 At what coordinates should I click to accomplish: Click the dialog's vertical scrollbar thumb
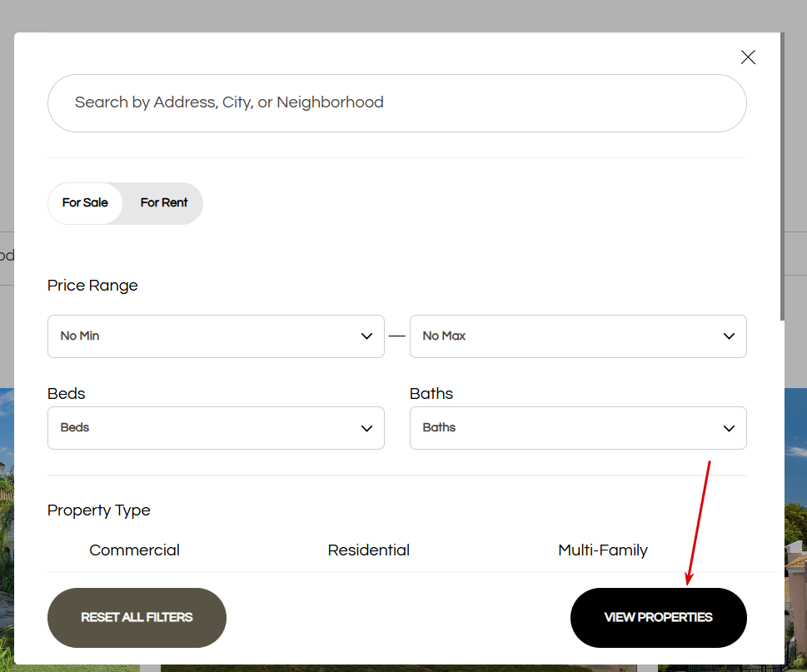[x=781, y=175]
